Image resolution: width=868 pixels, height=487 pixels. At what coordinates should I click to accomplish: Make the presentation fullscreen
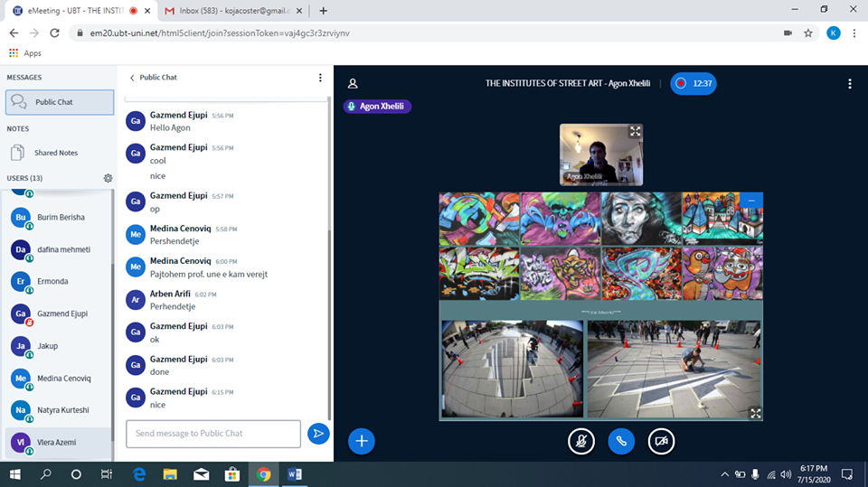click(755, 413)
